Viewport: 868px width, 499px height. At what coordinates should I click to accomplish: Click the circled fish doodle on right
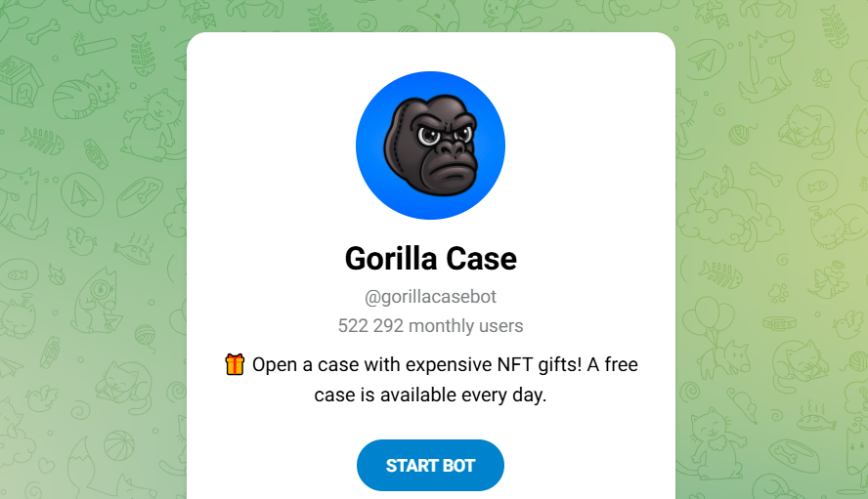pyautogui.click(x=817, y=186)
